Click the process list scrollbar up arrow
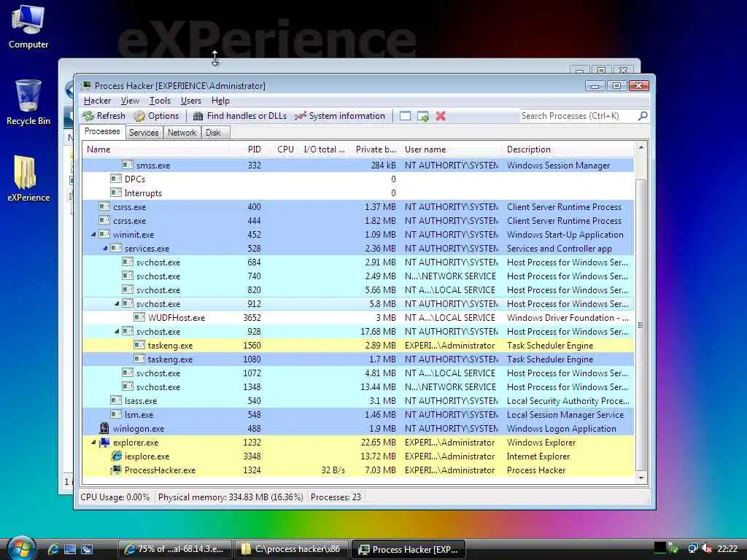Viewport: 747px width, 560px height. coord(641,147)
